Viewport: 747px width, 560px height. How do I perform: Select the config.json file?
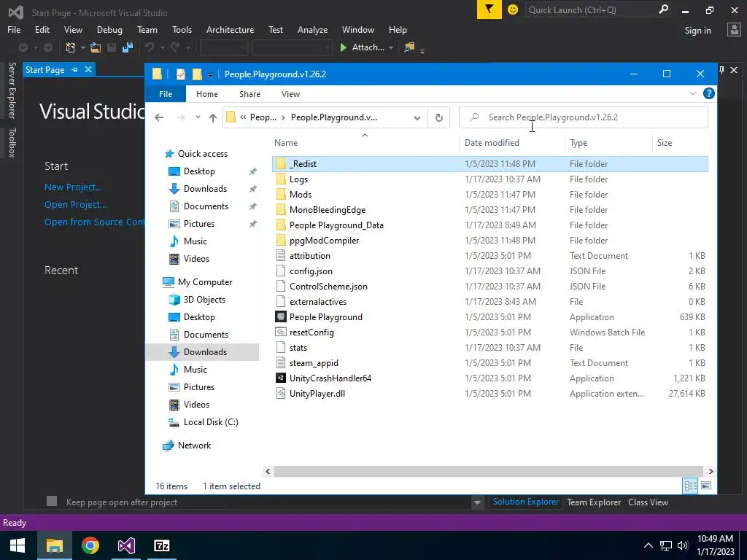(311, 271)
